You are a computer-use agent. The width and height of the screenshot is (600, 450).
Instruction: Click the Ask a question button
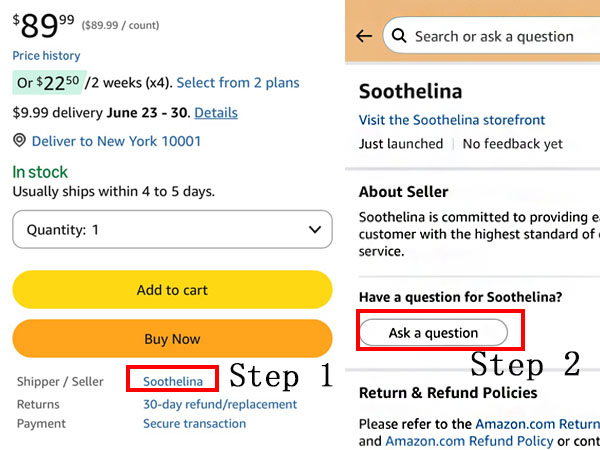tap(433, 333)
